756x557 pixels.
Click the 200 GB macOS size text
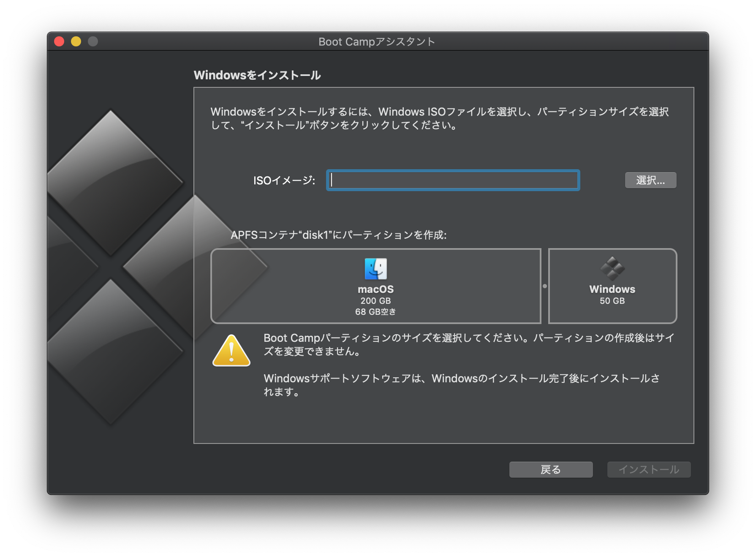pyautogui.click(x=375, y=301)
